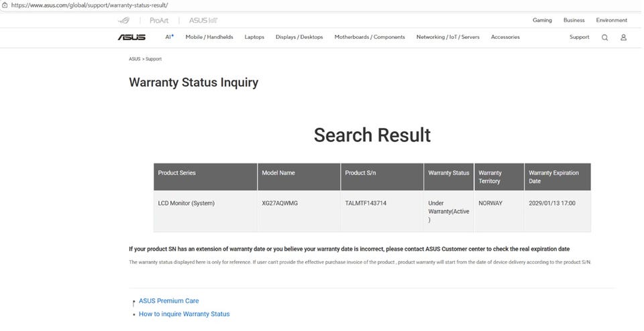
Task: Expand the Laptops menu
Action: point(254,37)
